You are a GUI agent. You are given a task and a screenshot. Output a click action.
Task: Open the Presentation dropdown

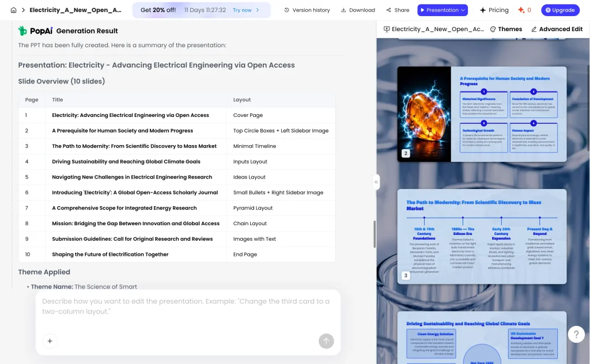click(x=442, y=10)
